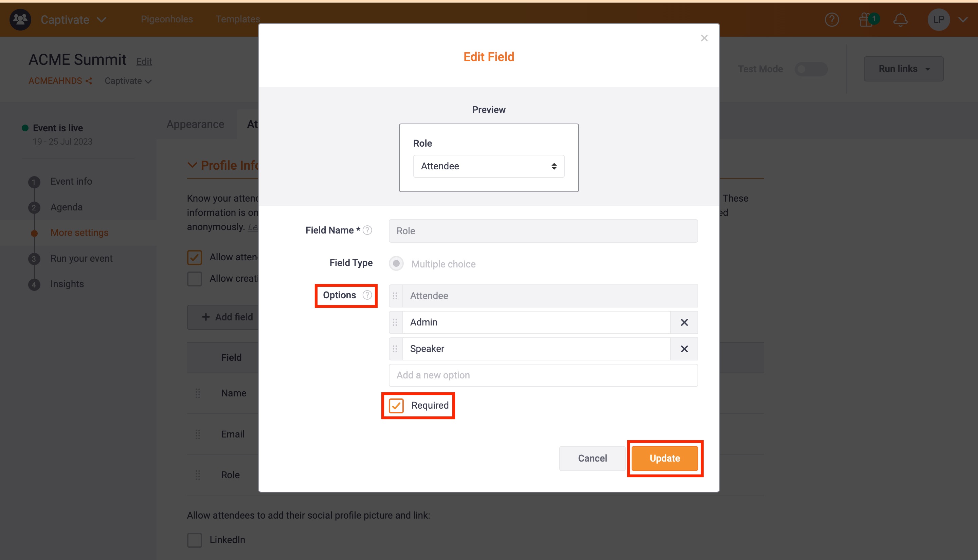The image size is (978, 560).
Task: Select the Multiple choice radio button
Action: coord(396,264)
